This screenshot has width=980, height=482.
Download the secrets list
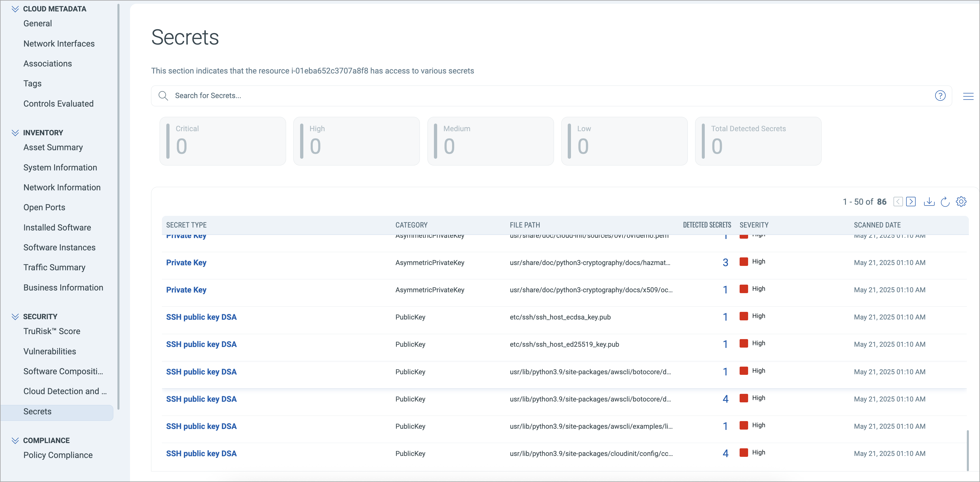(x=929, y=202)
